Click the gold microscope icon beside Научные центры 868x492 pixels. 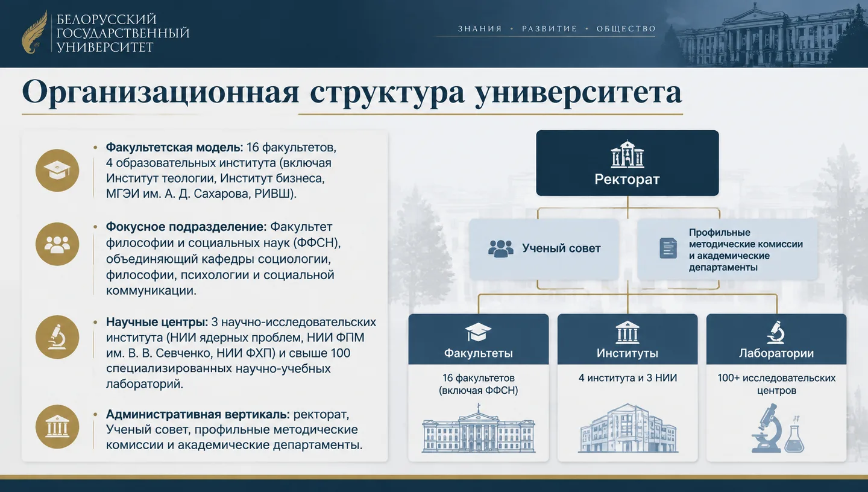click(57, 337)
